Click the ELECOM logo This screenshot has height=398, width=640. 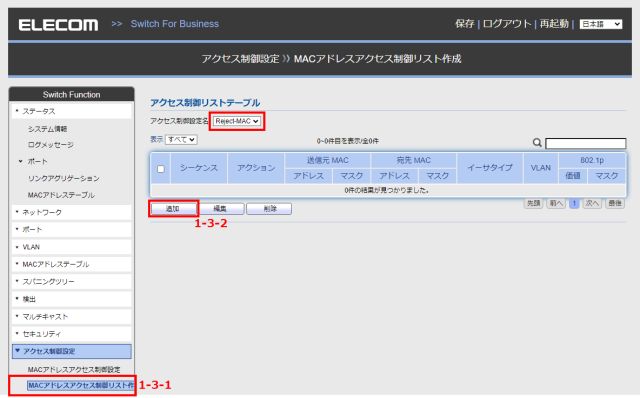58,25
